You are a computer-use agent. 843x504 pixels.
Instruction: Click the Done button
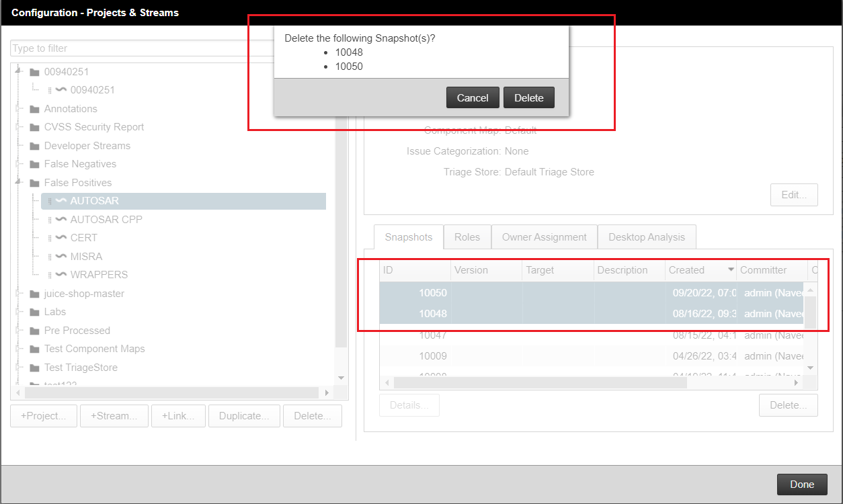pos(801,484)
